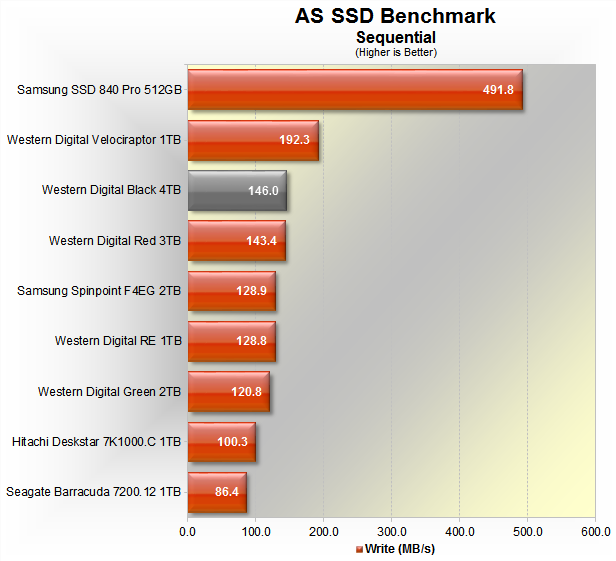Click the Write (MB/s) legend text
The height and width of the screenshot is (561, 616).
(x=401, y=549)
